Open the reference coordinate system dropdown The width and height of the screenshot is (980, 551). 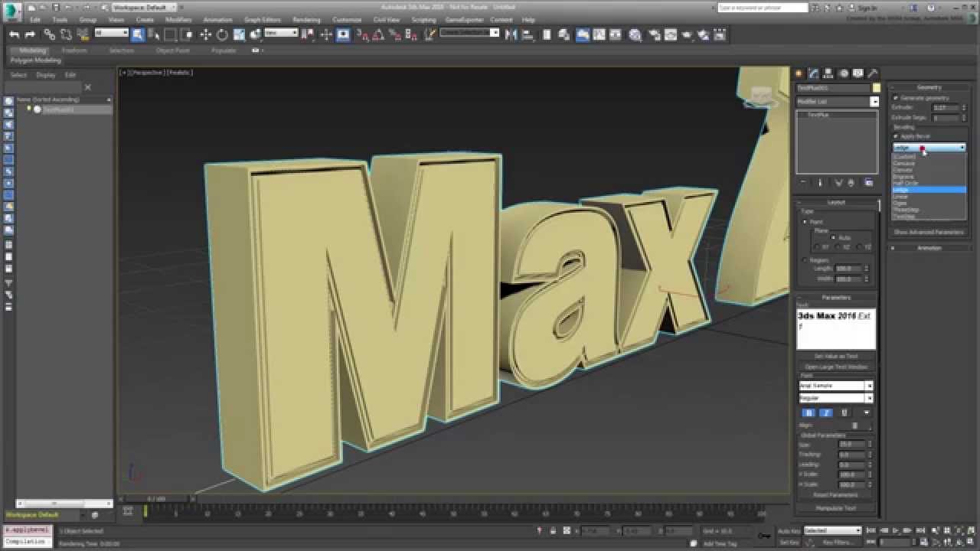pyautogui.click(x=281, y=33)
